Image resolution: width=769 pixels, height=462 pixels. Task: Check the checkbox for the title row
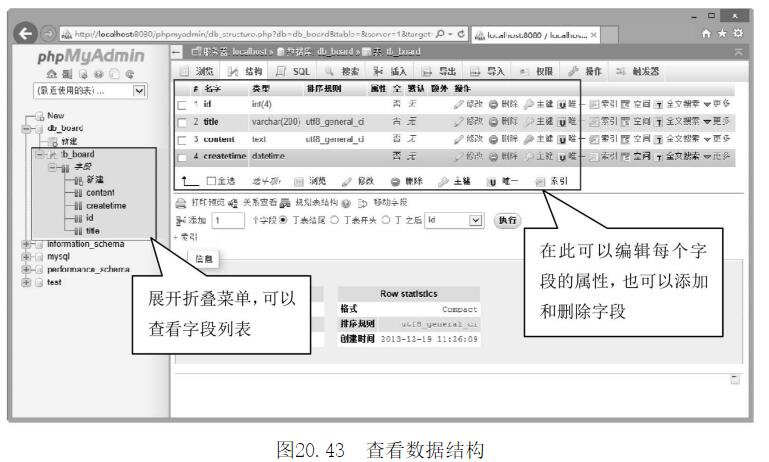point(181,122)
